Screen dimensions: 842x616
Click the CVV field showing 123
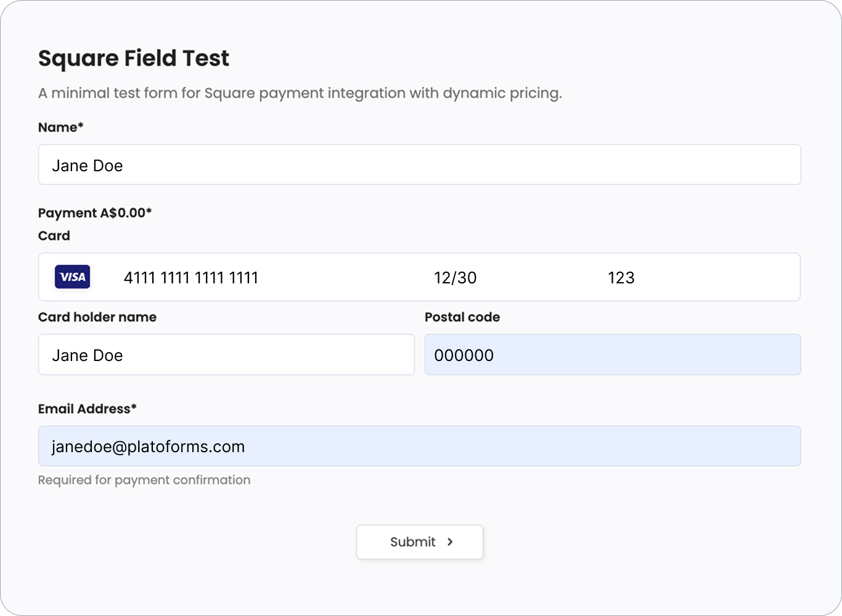(621, 278)
